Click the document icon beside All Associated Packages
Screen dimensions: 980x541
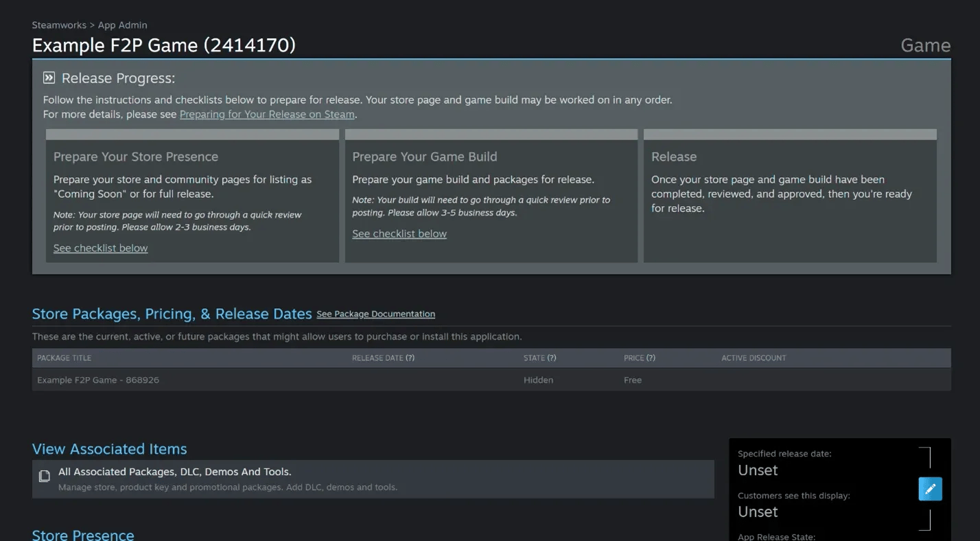[x=44, y=476]
